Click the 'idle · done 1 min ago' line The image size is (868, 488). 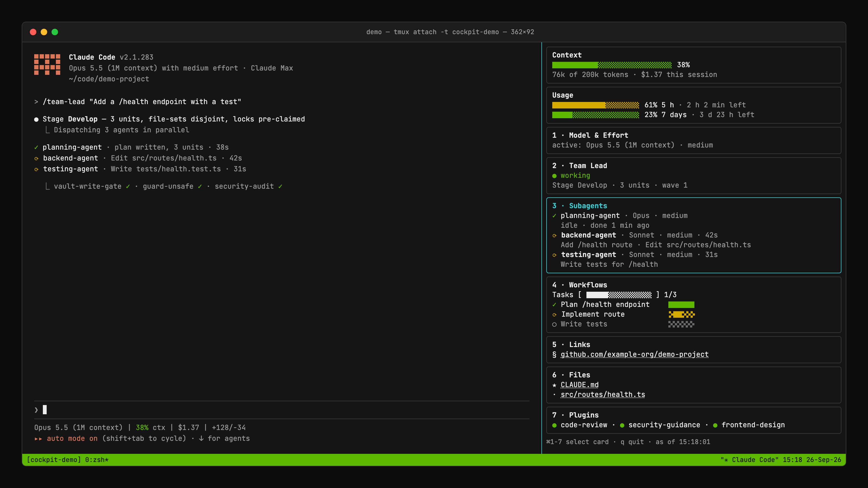[605, 225]
